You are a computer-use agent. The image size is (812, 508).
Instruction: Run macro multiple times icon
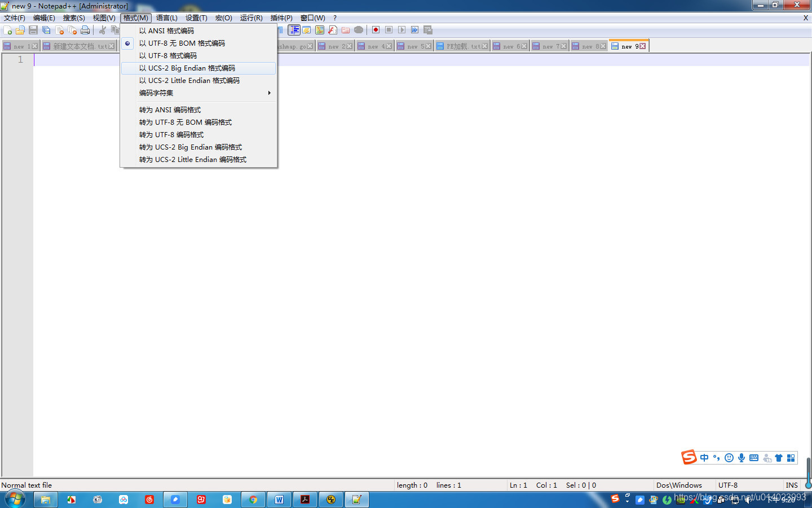click(x=414, y=30)
